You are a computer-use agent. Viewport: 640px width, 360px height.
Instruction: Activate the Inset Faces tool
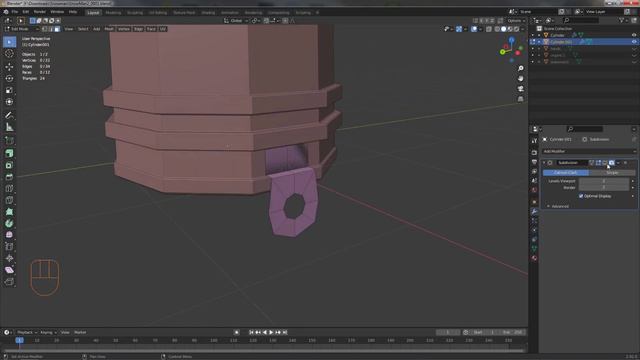tap(9, 165)
